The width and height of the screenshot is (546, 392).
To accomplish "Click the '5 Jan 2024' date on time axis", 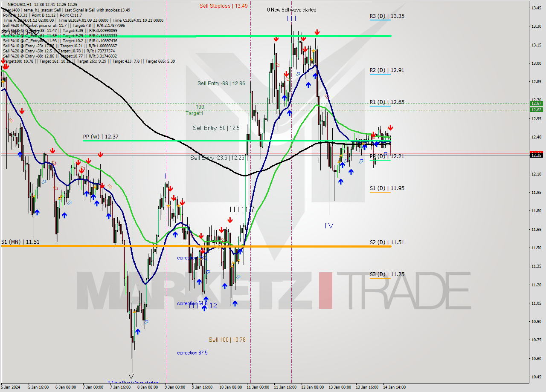I will point(10,387).
